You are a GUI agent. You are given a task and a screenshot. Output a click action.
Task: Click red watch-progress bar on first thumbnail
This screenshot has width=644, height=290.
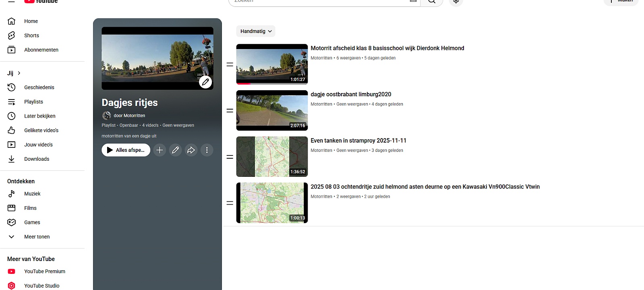click(x=244, y=84)
